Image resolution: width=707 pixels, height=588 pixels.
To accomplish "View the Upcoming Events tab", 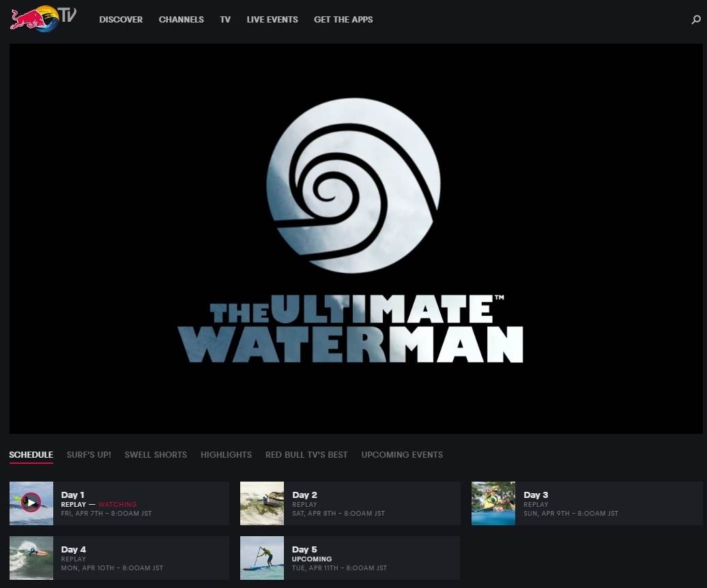I will pyautogui.click(x=402, y=455).
